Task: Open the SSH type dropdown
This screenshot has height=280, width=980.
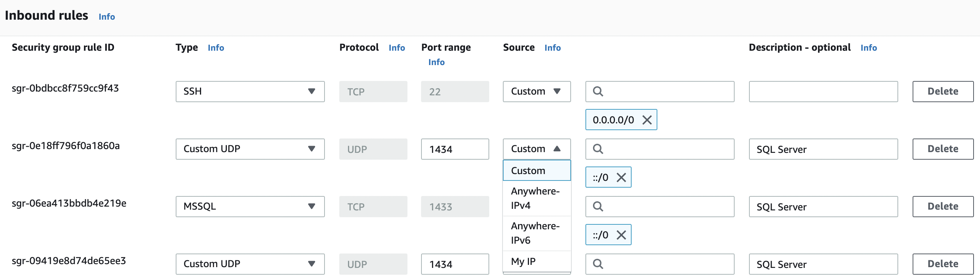Action: 250,92
